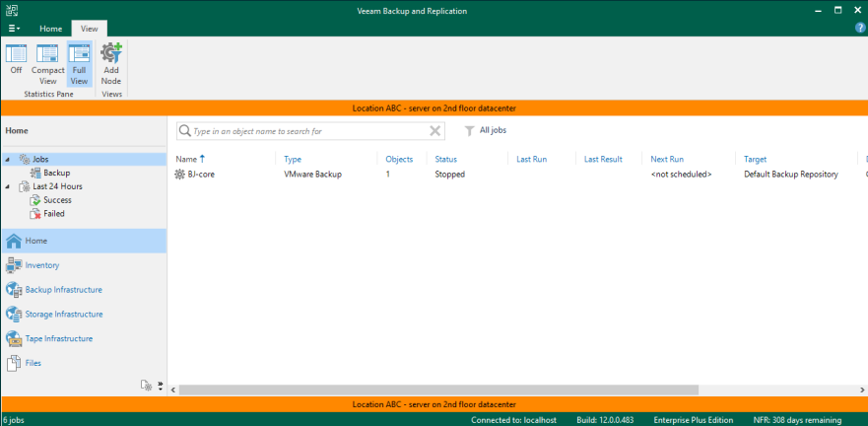Sort by Last Run column
The width and height of the screenshot is (868, 426).
[x=531, y=159]
